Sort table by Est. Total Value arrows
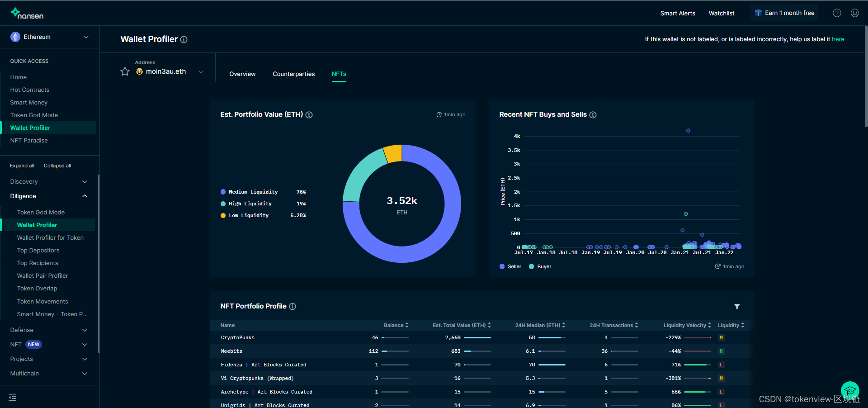Screen dimensions: 868x408 click(489, 325)
